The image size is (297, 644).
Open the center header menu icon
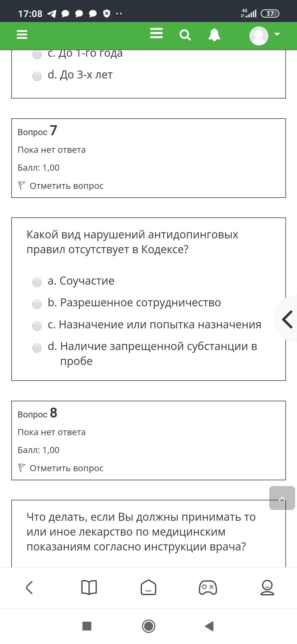[156, 34]
